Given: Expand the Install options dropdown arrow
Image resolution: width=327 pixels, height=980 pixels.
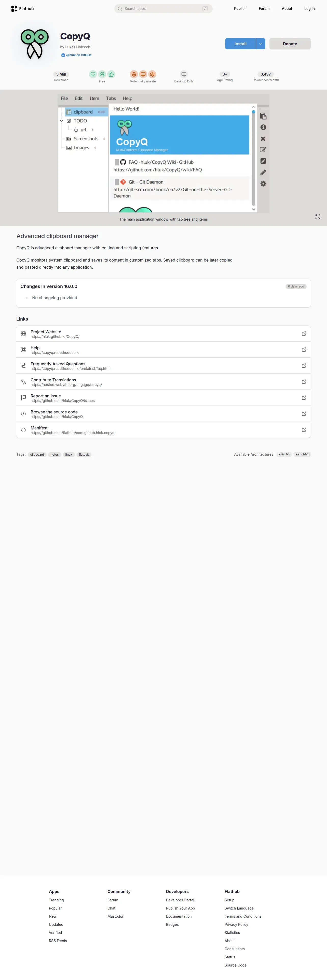Looking at the screenshot, I should (261, 44).
